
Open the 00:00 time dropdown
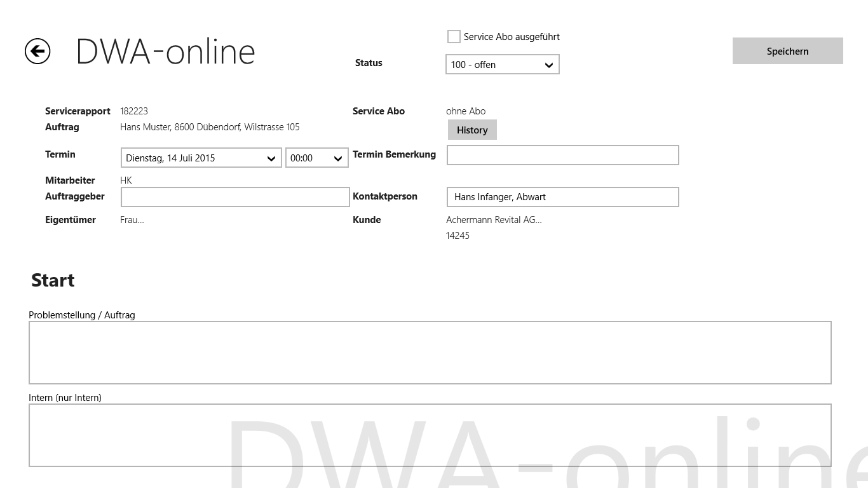[x=317, y=158]
